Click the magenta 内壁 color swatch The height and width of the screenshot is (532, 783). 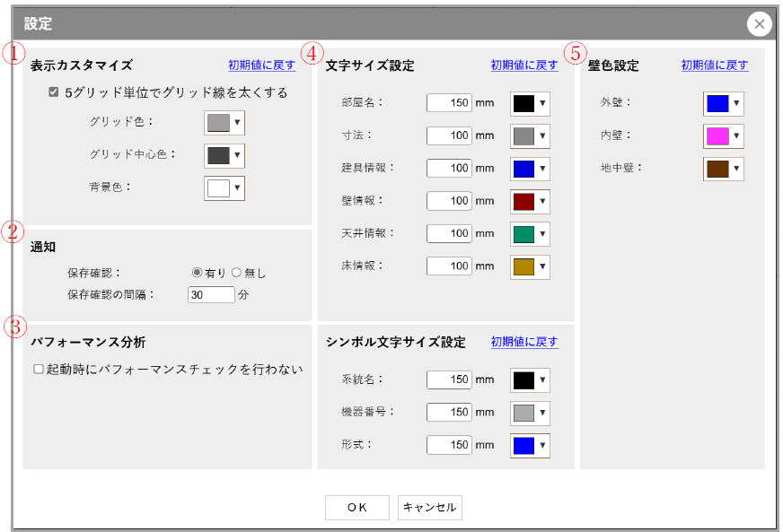coord(717,136)
